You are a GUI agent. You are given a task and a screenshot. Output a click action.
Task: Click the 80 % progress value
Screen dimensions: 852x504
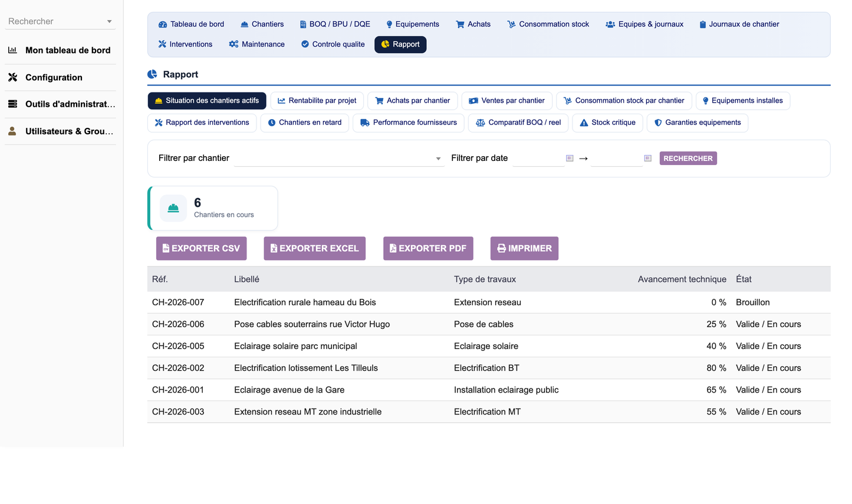pos(716,368)
